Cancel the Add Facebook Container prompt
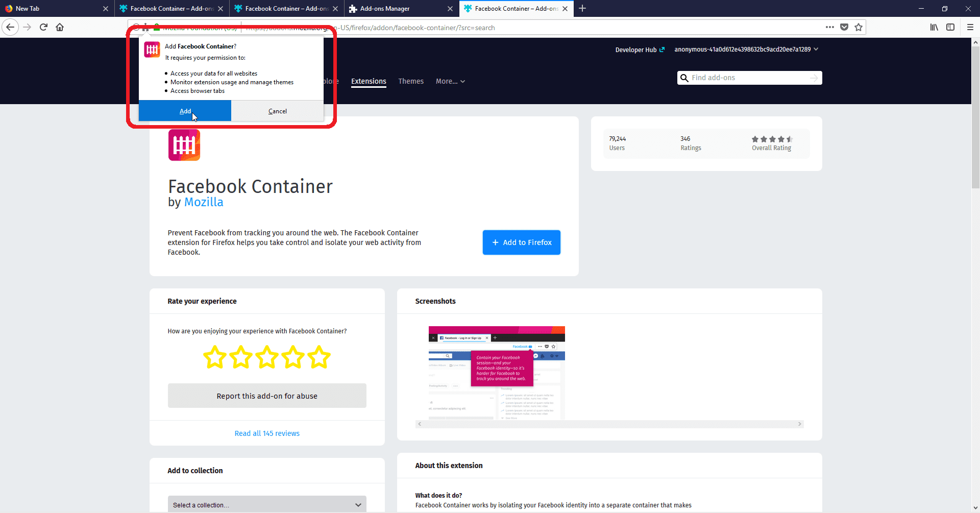Image resolution: width=980 pixels, height=513 pixels. point(277,111)
